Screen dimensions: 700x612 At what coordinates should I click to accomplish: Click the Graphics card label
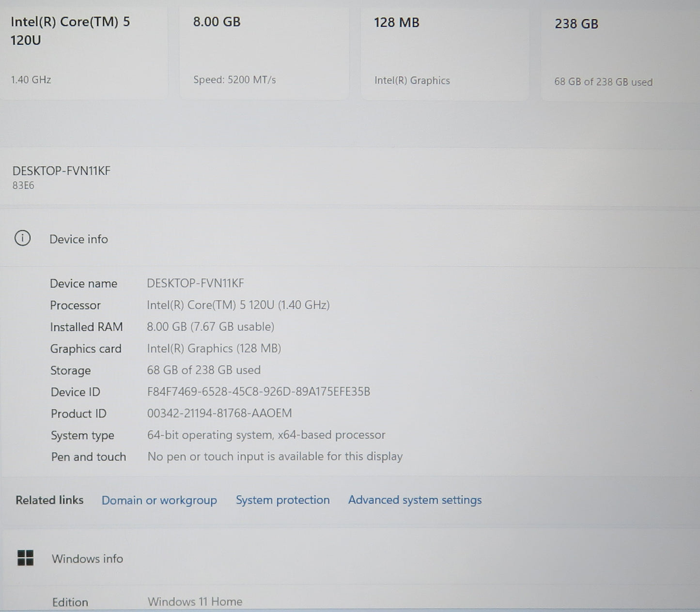point(86,349)
